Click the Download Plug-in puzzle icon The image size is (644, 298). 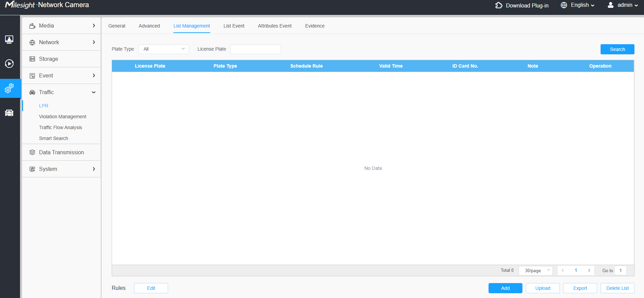click(x=499, y=5)
